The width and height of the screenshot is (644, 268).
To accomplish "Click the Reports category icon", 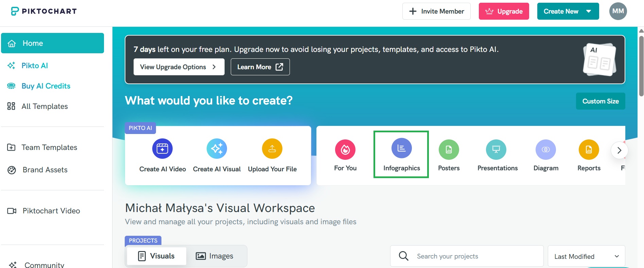I will point(589,150).
